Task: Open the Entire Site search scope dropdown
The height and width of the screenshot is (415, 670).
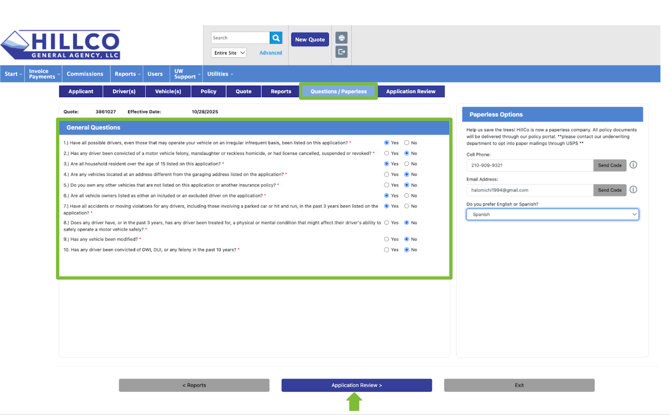Action: [229, 53]
